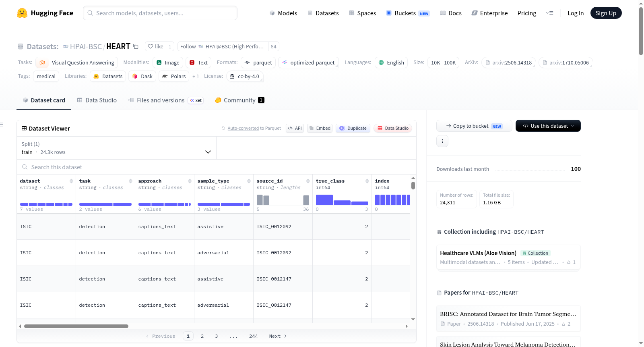Open Docs in top navigation
This screenshot has height=347, width=644.
450,13
